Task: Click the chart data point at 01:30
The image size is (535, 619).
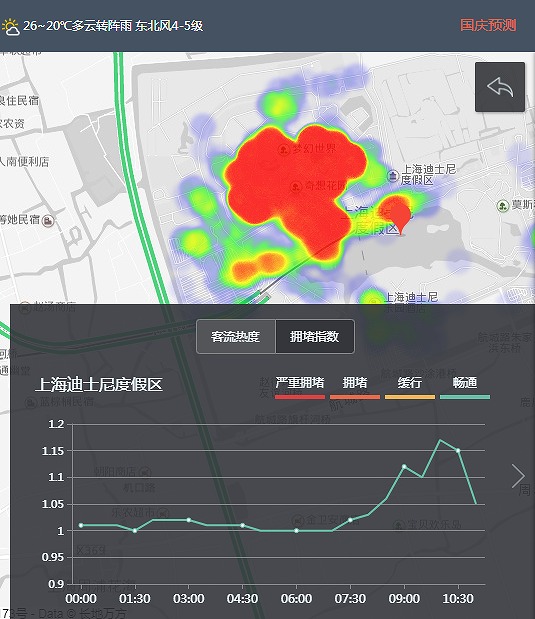Action: 135,531
